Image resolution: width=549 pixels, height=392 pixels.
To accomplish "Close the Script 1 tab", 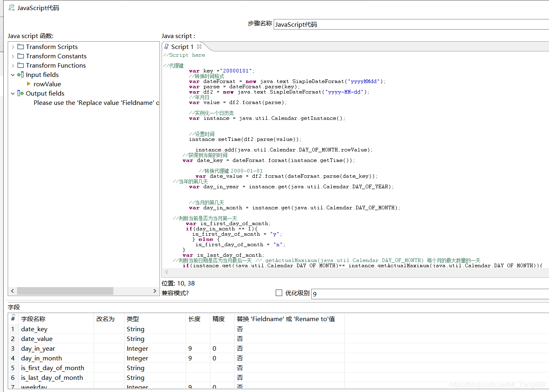I will coord(199,47).
